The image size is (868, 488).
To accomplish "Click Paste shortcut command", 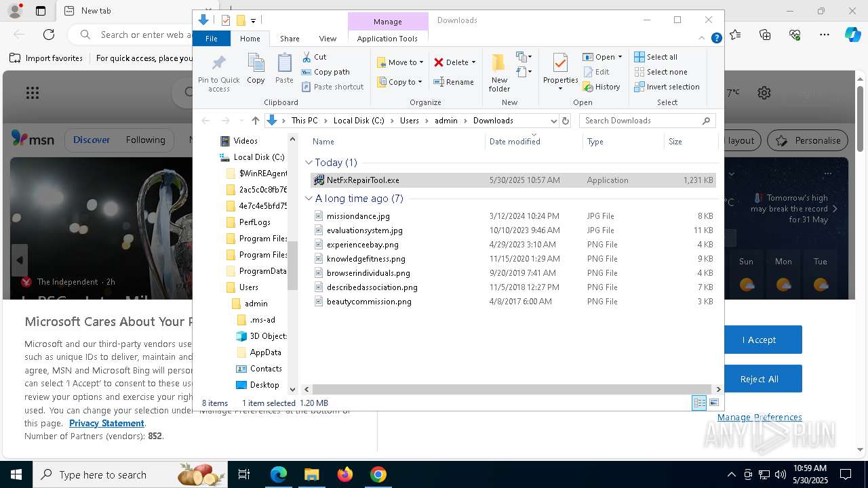I will pyautogui.click(x=332, y=87).
